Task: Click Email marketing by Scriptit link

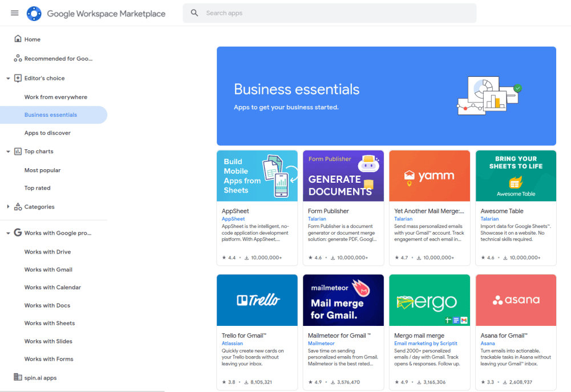Action: pyautogui.click(x=426, y=343)
